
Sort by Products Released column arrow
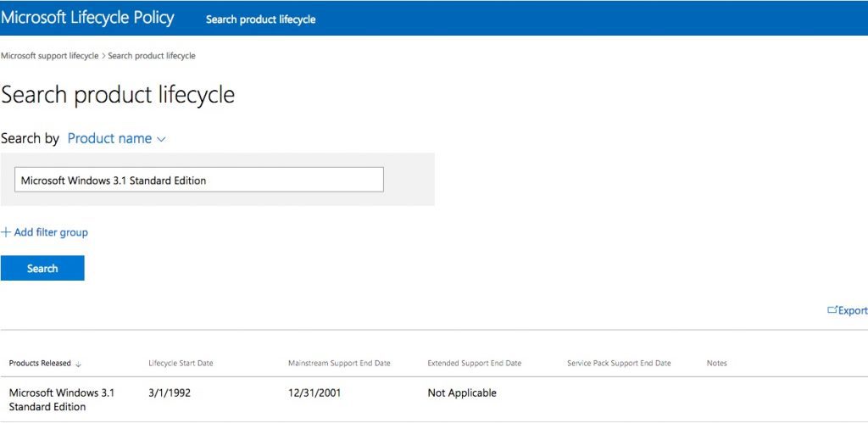78,364
